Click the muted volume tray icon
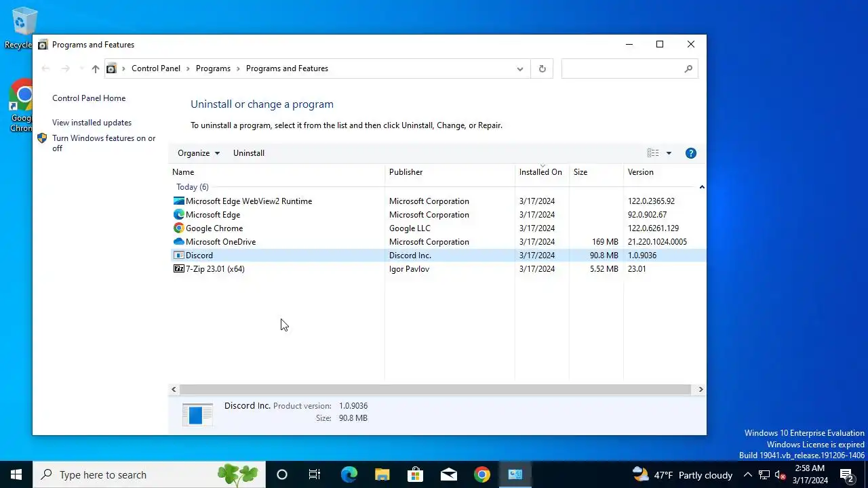 [781, 475]
